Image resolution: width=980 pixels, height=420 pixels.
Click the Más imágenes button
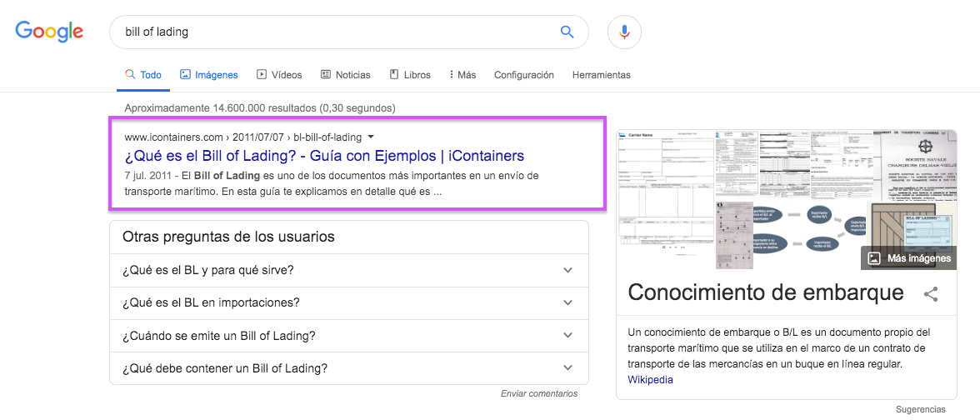point(908,258)
